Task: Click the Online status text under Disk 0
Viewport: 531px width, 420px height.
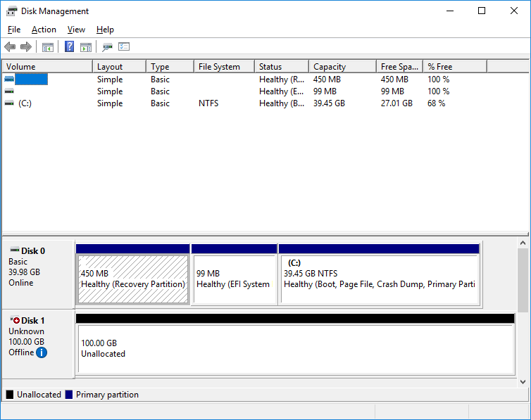Action: tap(21, 283)
